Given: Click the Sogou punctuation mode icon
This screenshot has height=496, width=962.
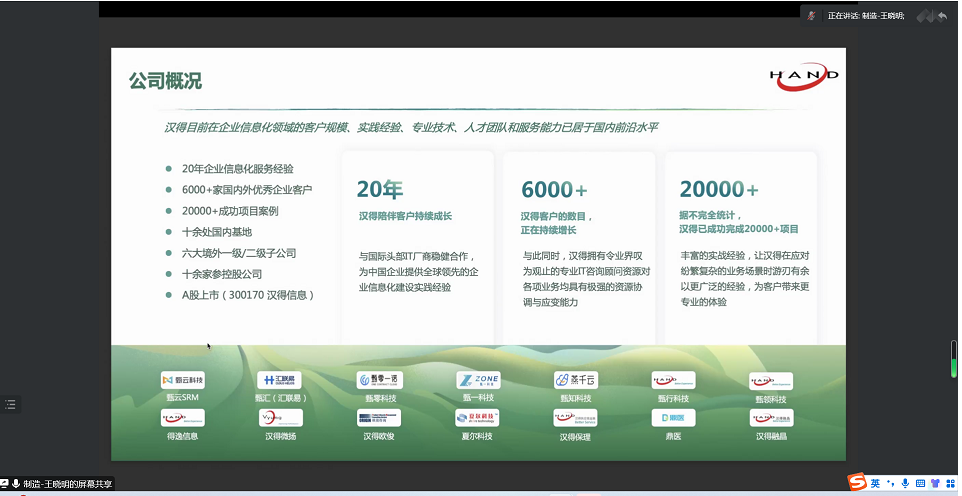Looking at the screenshot, I should (x=889, y=484).
